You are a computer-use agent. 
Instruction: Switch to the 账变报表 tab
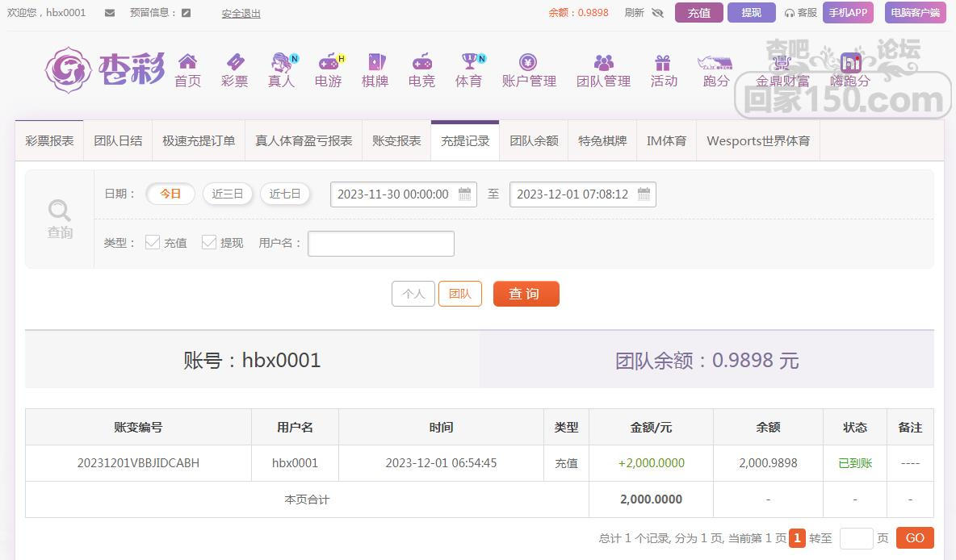click(x=396, y=140)
